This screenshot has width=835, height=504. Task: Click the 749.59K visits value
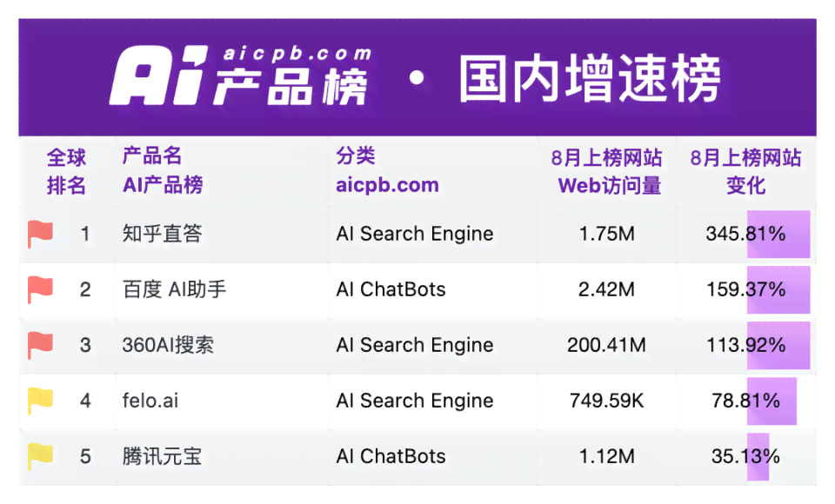(606, 401)
